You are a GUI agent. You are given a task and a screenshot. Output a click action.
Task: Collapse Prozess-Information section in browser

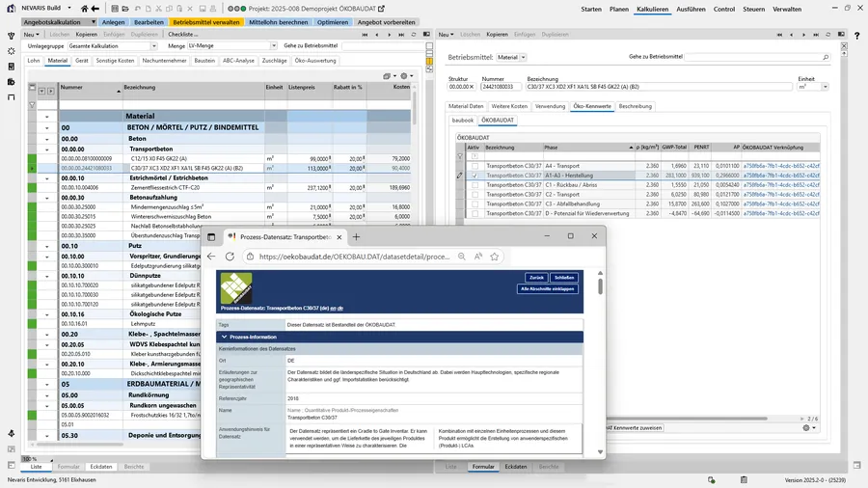(224, 337)
